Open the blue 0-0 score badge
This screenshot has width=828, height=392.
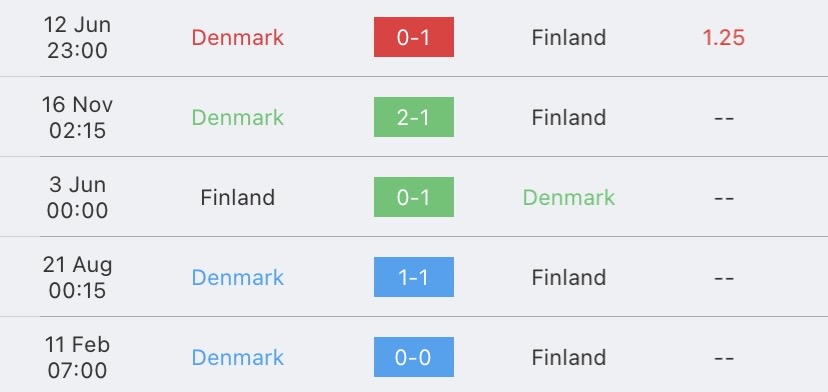coord(413,357)
